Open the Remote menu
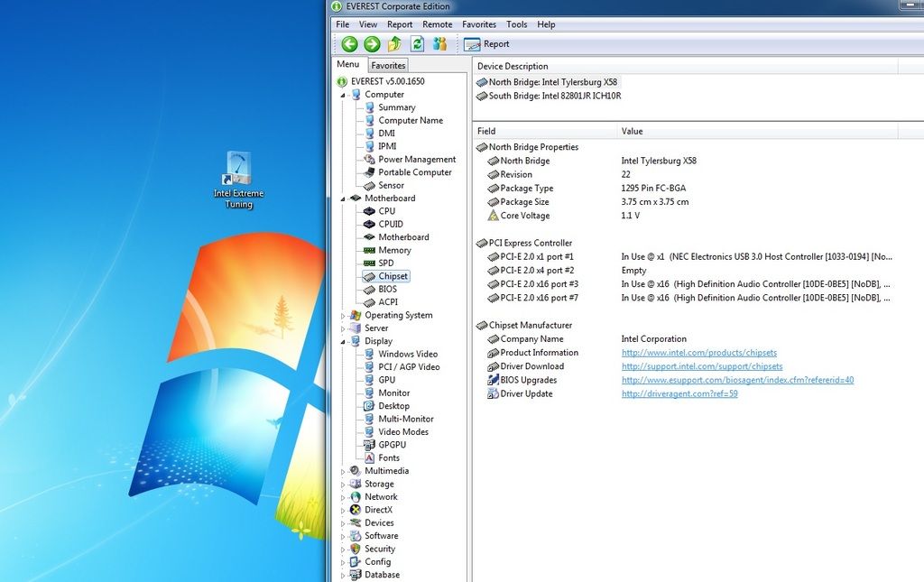This screenshot has width=924, height=582. [x=438, y=24]
